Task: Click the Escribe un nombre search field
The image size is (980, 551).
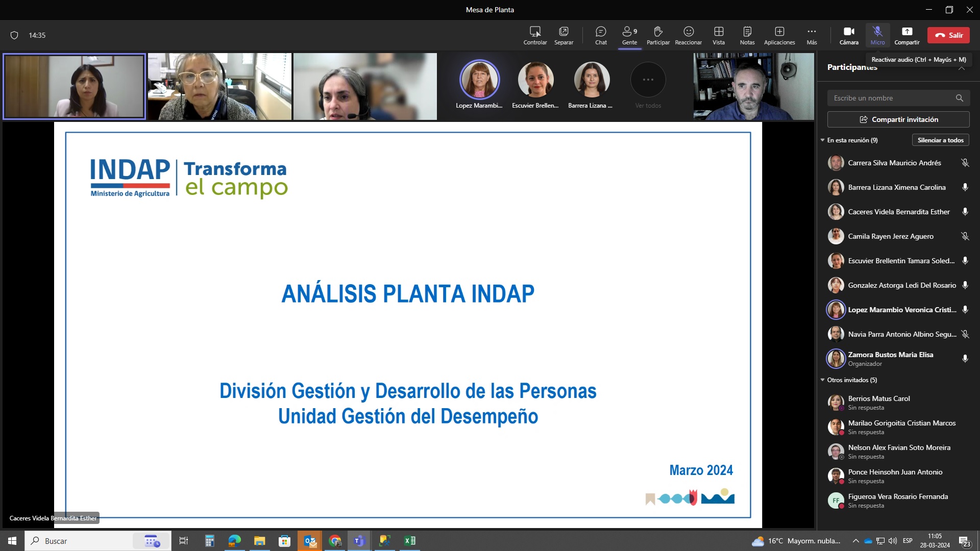Action: [x=898, y=98]
